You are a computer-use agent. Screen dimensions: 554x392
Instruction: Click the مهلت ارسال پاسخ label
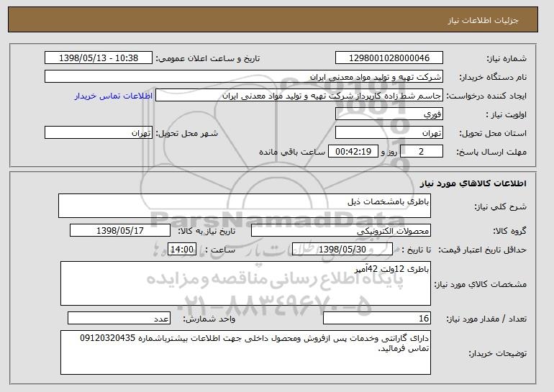[491, 152]
